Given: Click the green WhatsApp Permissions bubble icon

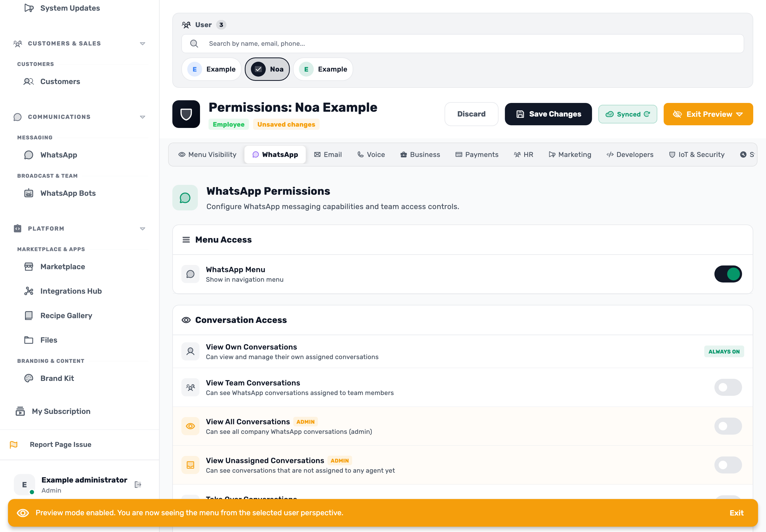Looking at the screenshot, I should 185,198.
